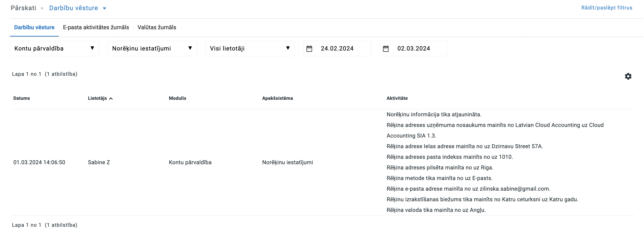Edit the start date field 24.02.2024
Viewport: 644px width, 235px height.
coord(337,48)
